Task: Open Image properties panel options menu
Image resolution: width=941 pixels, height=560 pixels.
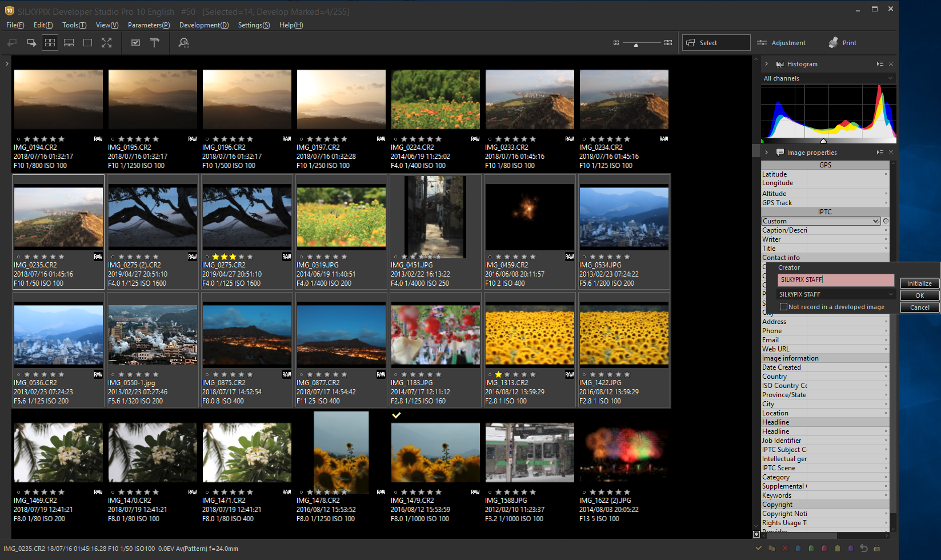Action: [x=880, y=153]
